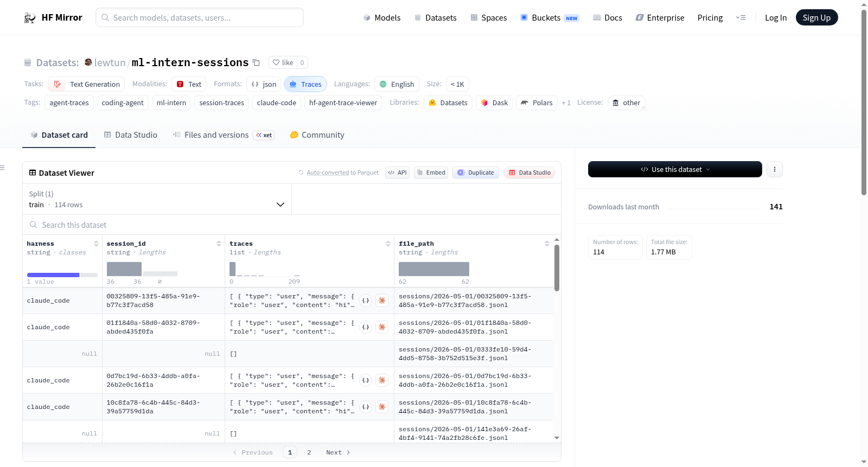The width and height of the screenshot is (868, 467).
Task: Sort by the harness column arrows
Action: coord(96,244)
